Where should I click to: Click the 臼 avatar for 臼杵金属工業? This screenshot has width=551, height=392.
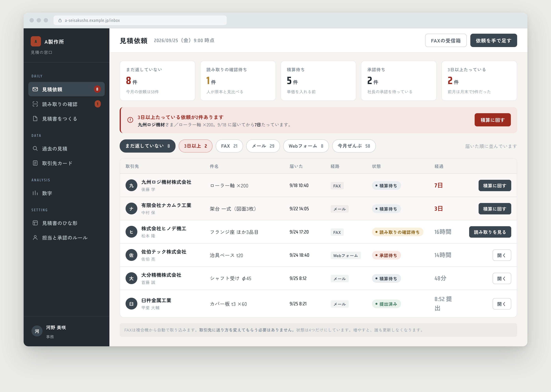tap(131, 304)
